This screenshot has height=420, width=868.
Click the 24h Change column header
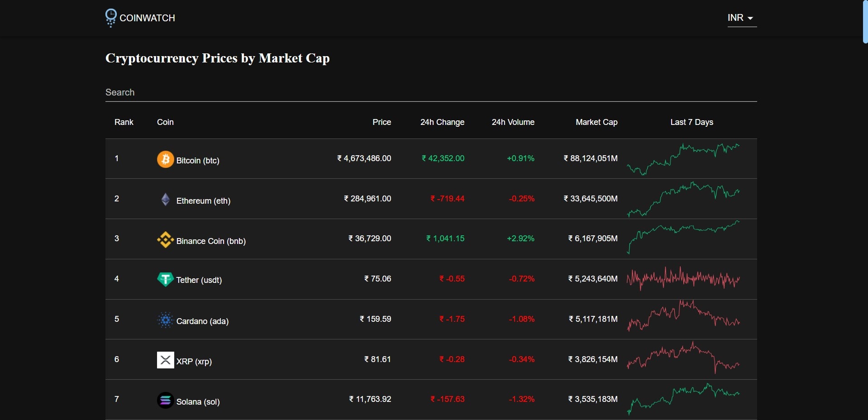point(442,122)
